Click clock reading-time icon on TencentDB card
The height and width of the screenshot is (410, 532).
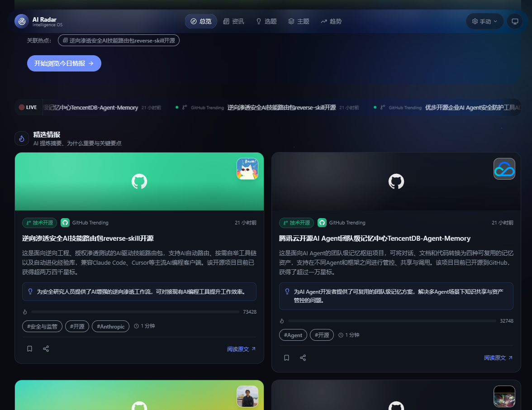point(341,335)
